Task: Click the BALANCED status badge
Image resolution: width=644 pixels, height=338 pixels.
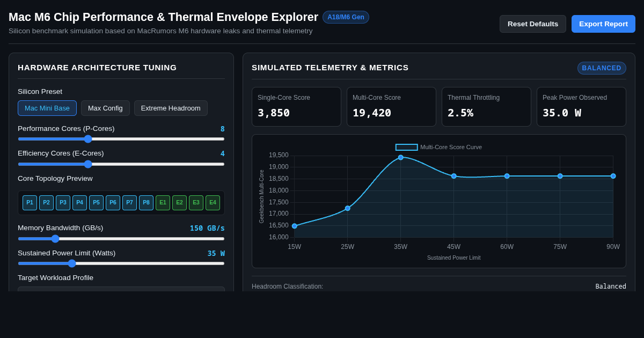Action: click(602, 68)
